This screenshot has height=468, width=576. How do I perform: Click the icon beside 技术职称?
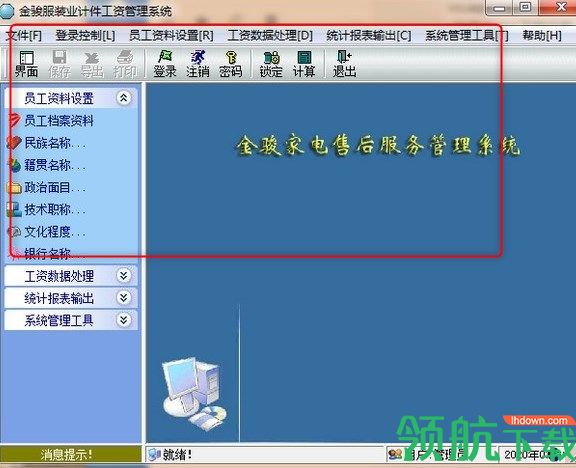[x=14, y=210]
